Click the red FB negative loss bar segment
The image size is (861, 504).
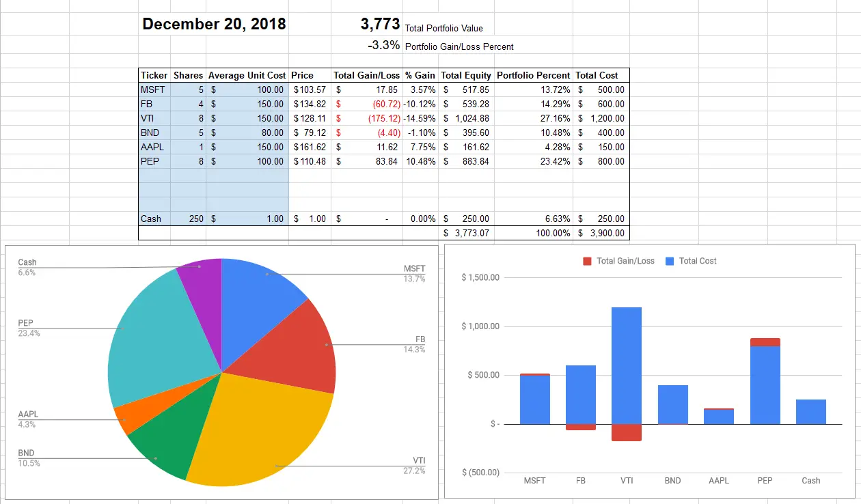(x=581, y=427)
